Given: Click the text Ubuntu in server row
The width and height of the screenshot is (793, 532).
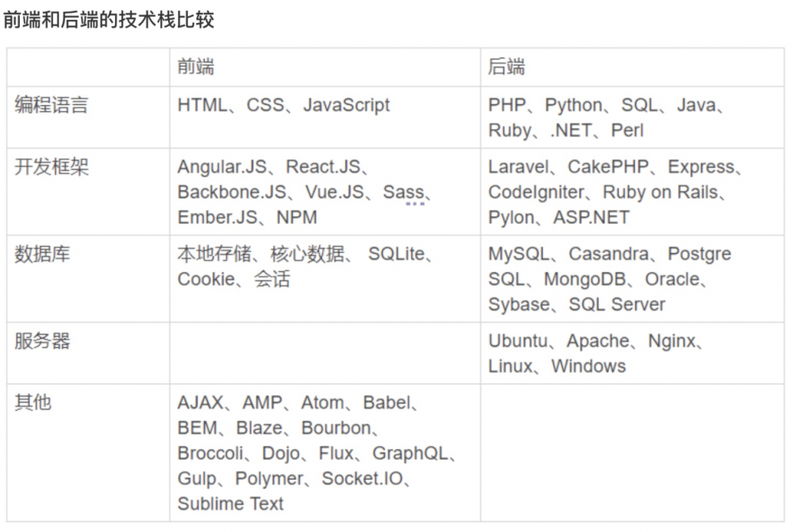Looking at the screenshot, I should (518, 341).
